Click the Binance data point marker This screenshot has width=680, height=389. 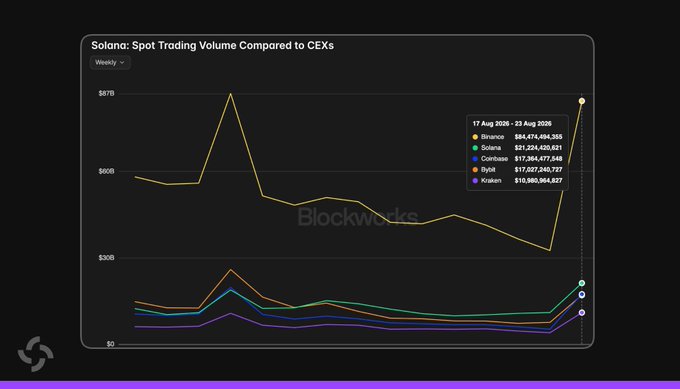582,101
